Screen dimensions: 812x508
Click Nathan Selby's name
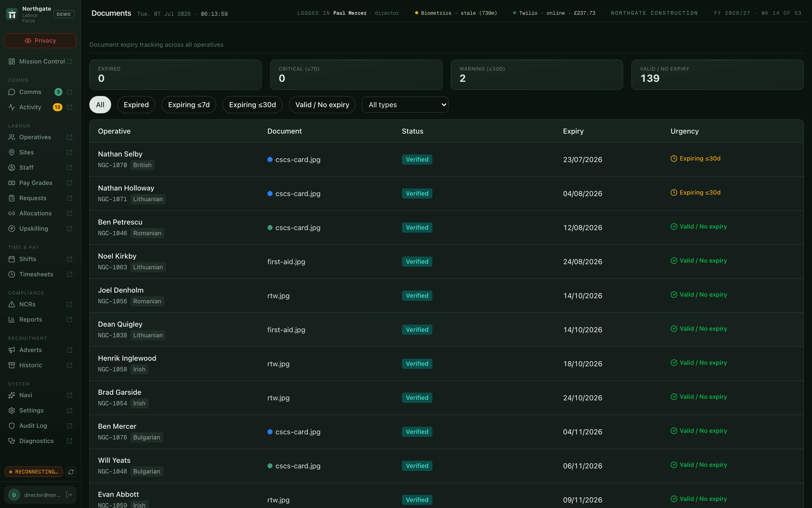point(120,154)
